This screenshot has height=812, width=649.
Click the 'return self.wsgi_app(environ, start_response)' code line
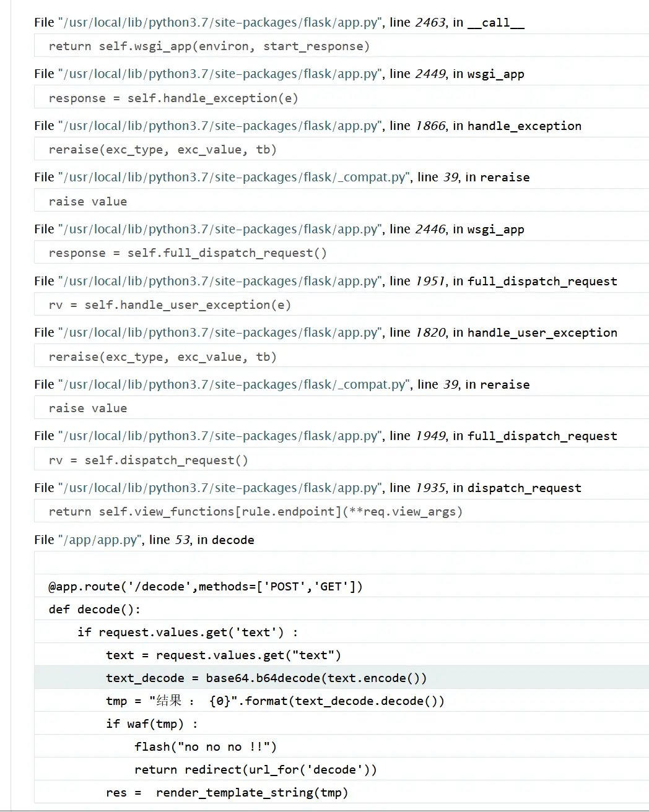tap(209, 46)
